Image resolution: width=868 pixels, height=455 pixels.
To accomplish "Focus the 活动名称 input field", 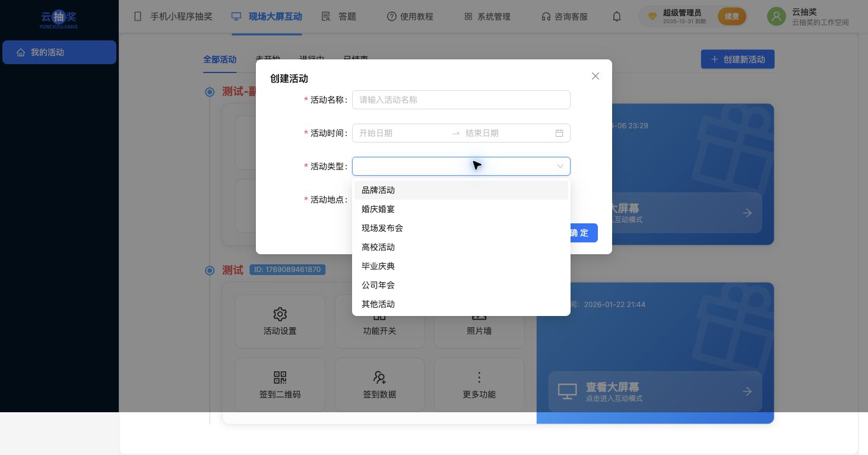I will [461, 100].
